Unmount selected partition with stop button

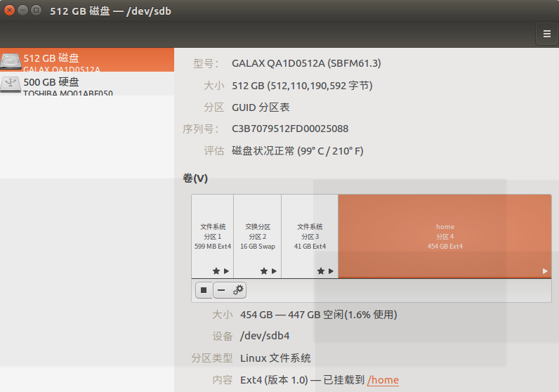click(204, 290)
